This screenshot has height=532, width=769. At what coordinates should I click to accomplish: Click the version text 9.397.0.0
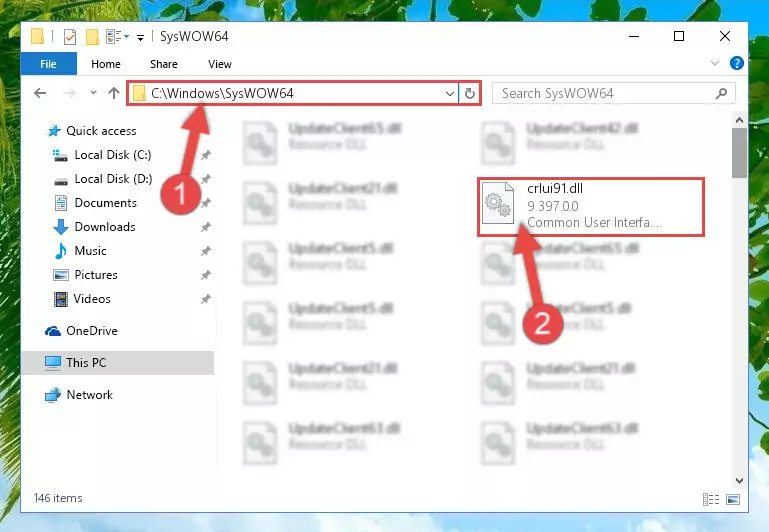click(x=553, y=206)
